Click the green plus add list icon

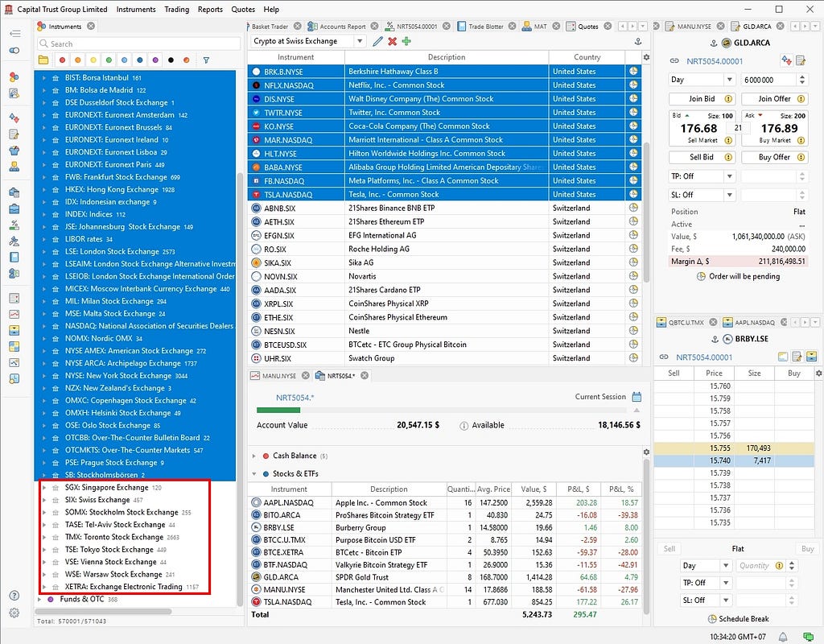(406, 42)
